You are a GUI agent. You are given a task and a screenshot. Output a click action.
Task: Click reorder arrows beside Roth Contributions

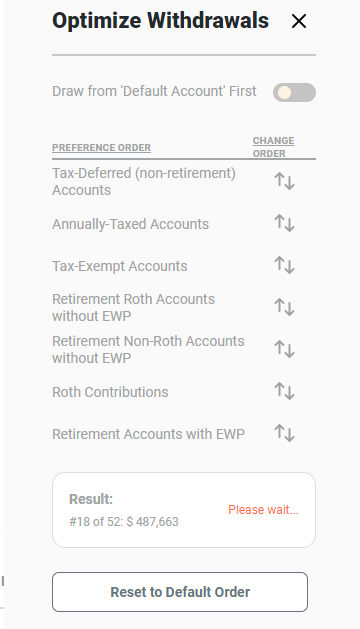pyautogui.click(x=284, y=391)
